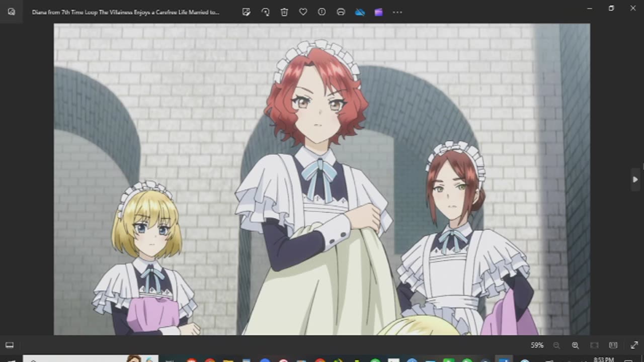Show the image at actual size

click(x=613, y=345)
